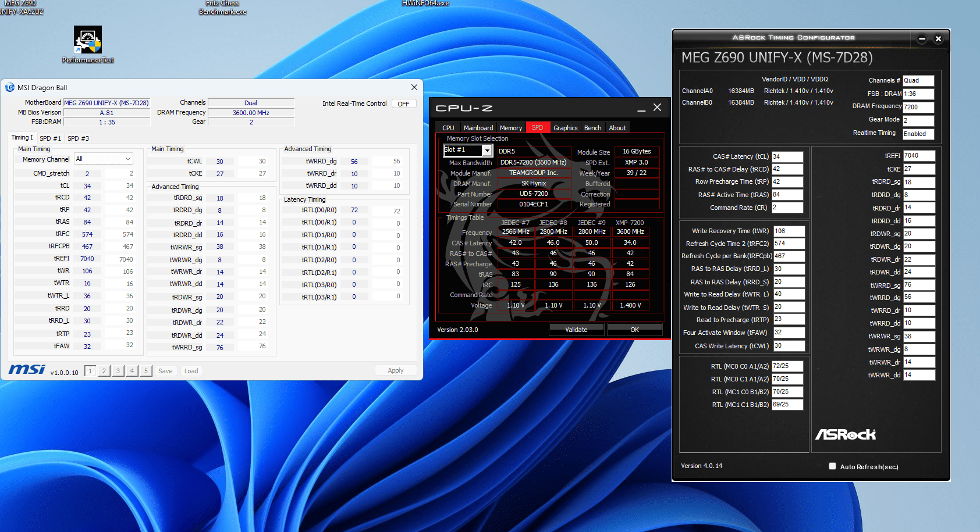Click the tREFI field in ASRock configurator

919,156
